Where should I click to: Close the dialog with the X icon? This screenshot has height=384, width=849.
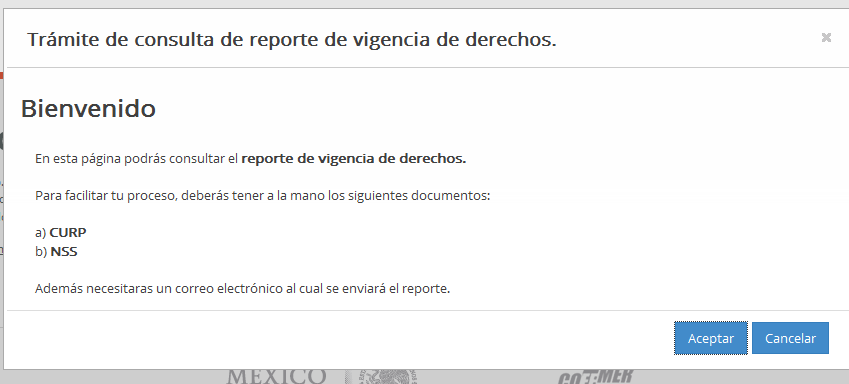[826, 37]
